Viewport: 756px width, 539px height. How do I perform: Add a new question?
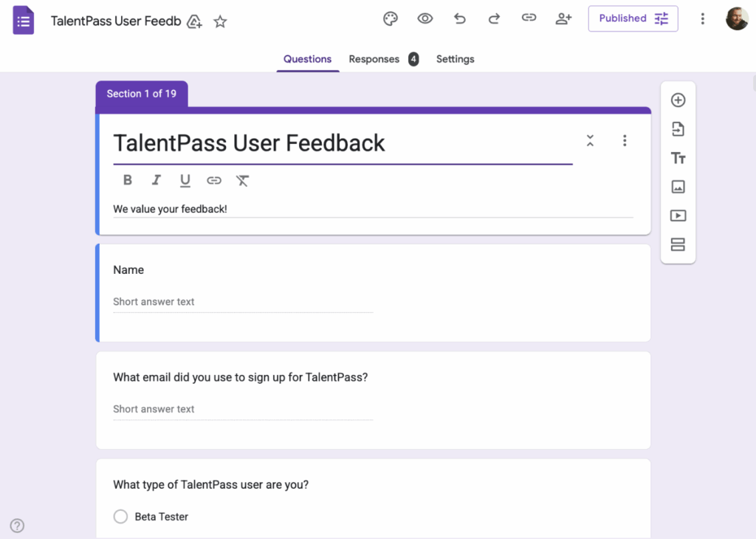coord(678,100)
